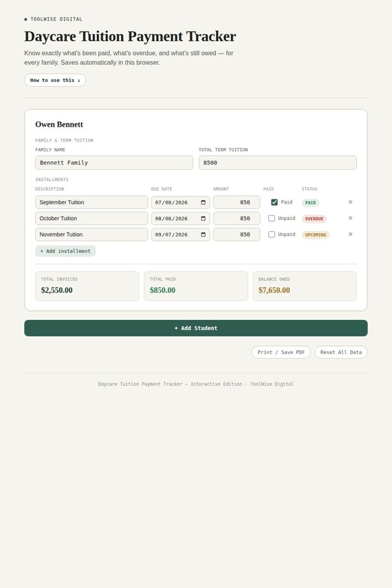
Task: Edit the Family Name field
Action: 114,163
